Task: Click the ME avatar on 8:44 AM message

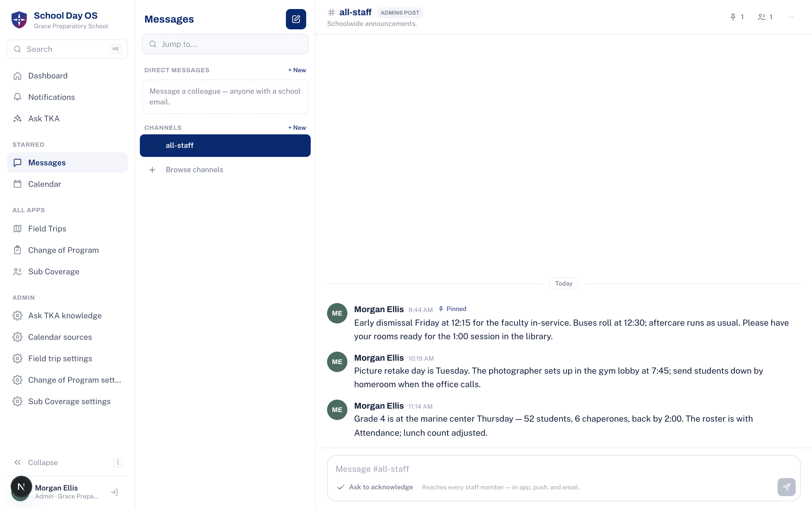Action: point(337,313)
